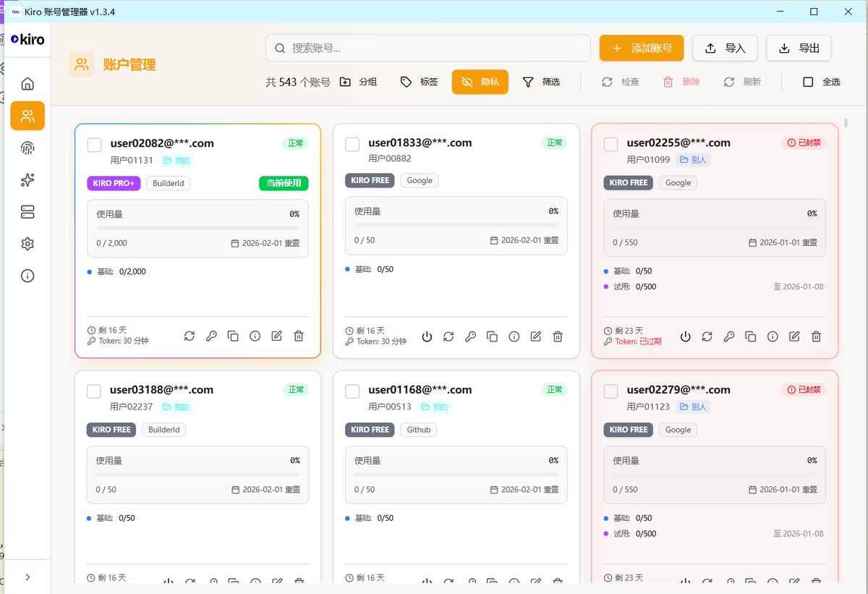Click key icon on user01833 card
Image resolution: width=868 pixels, height=594 pixels.
470,336
